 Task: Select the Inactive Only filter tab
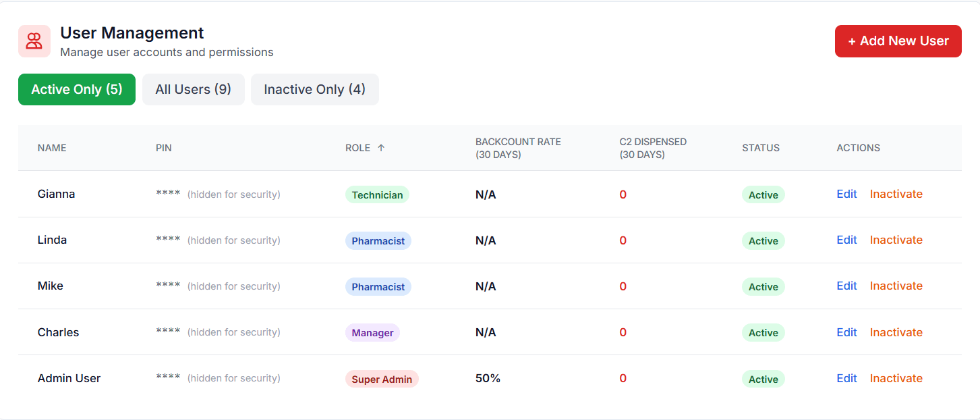[x=314, y=90]
